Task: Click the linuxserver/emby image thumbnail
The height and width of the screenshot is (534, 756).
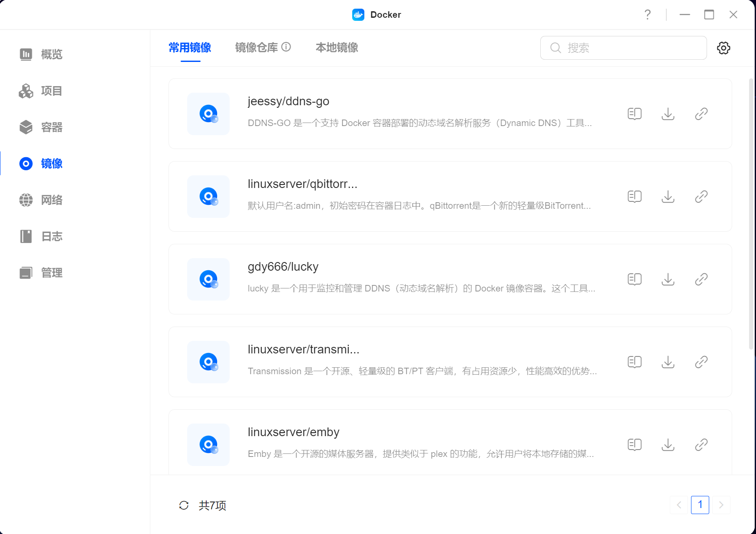Action: (x=208, y=445)
